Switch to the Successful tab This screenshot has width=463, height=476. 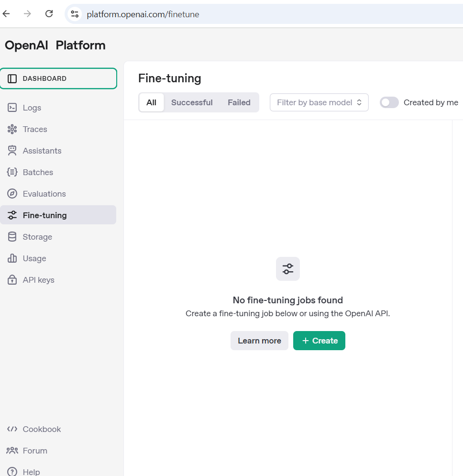pyautogui.click(x=192, y=102)
